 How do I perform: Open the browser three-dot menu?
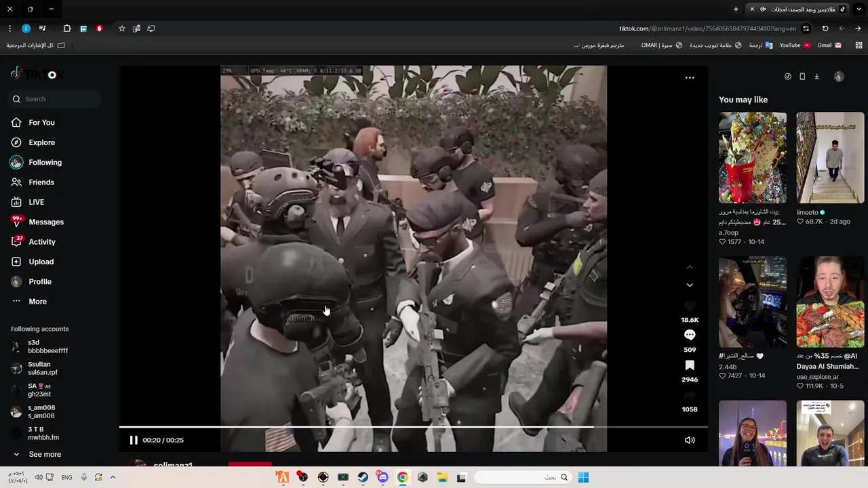coord(9,28)
